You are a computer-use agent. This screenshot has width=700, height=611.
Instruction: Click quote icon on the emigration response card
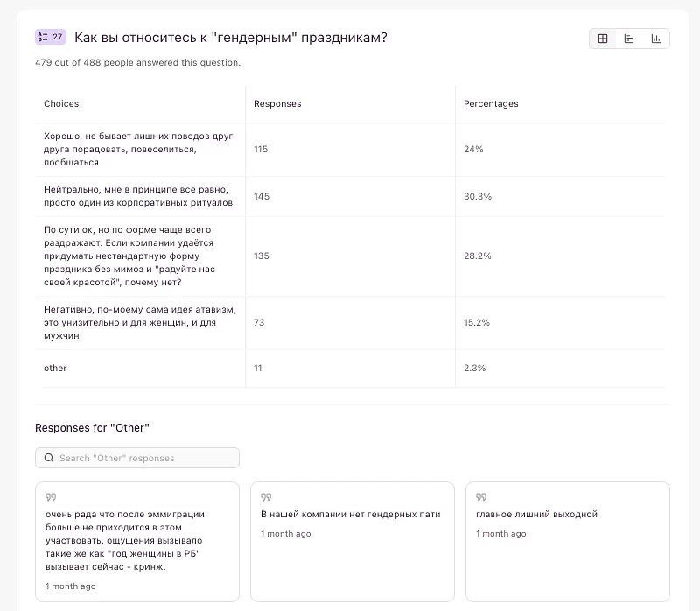51,497
